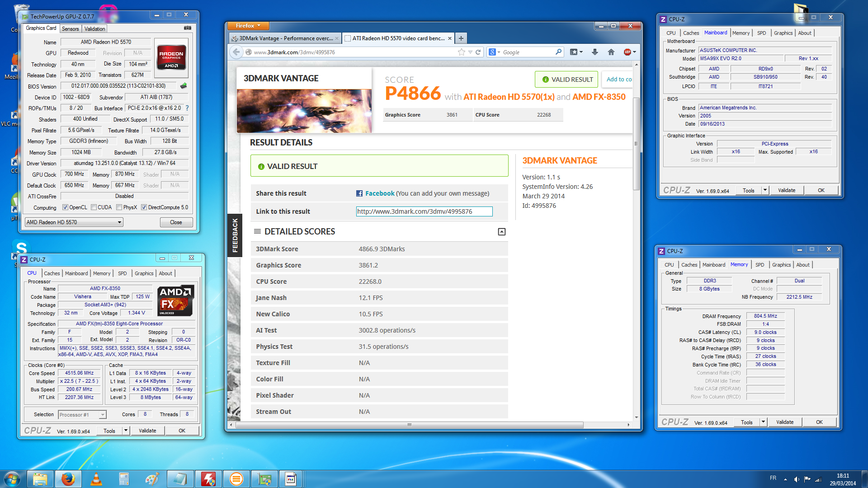Click the FR language indicator in the tray
Screen dimensions: 868x488
click(773, 478)
